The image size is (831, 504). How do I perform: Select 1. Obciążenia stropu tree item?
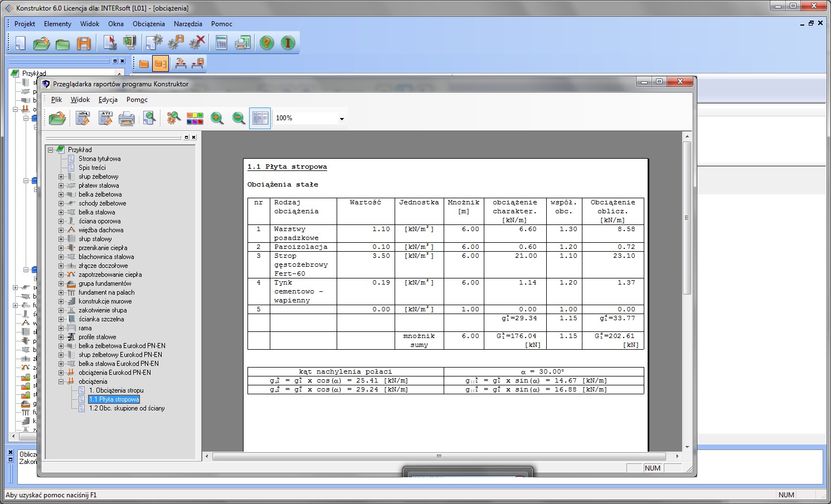tap(116, 390)
